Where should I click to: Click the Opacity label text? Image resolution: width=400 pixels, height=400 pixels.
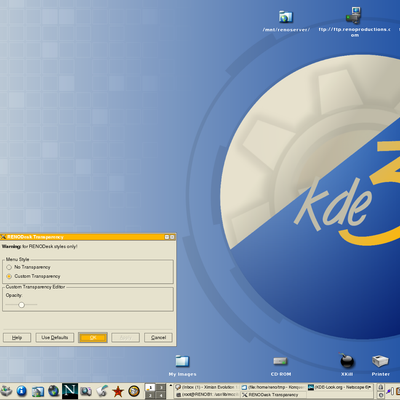tap(14, 295)
